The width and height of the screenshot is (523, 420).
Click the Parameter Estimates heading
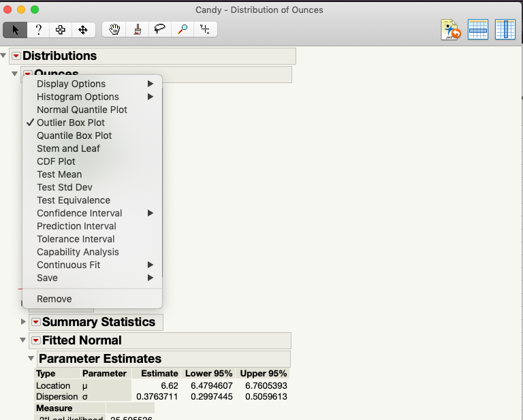[100, 359]
